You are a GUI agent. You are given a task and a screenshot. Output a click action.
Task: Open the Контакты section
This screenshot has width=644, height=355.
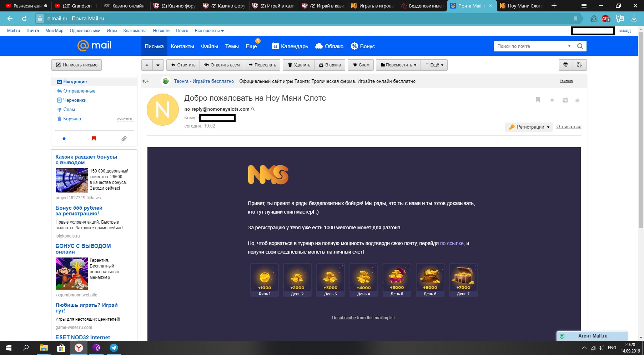click(182, 46)
